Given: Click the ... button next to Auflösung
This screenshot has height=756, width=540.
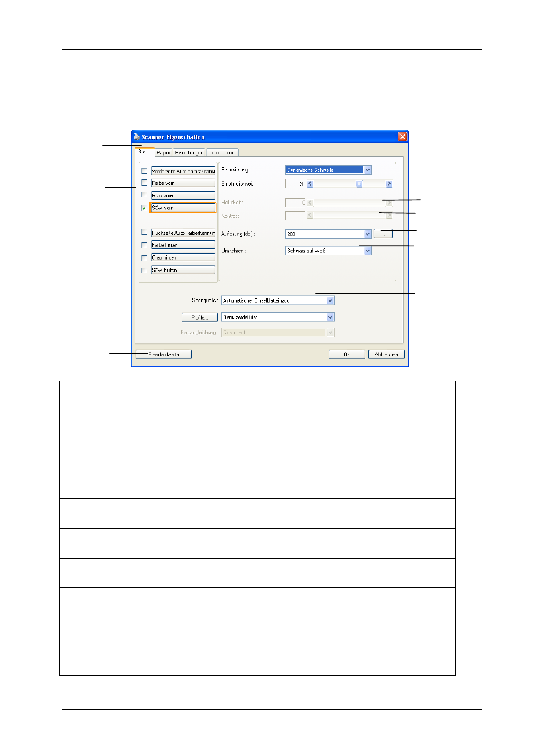Looking at the screenshot, I should tap(383, 234).
